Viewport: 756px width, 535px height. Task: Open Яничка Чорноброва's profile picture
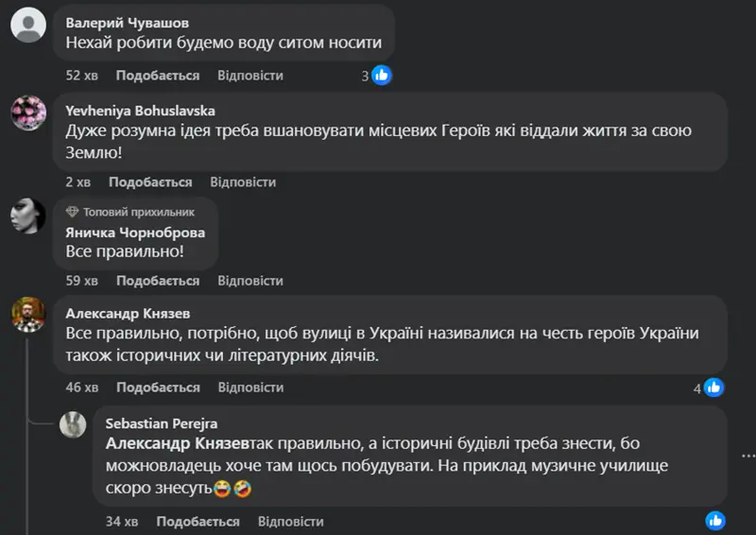[x=28, y=219]
